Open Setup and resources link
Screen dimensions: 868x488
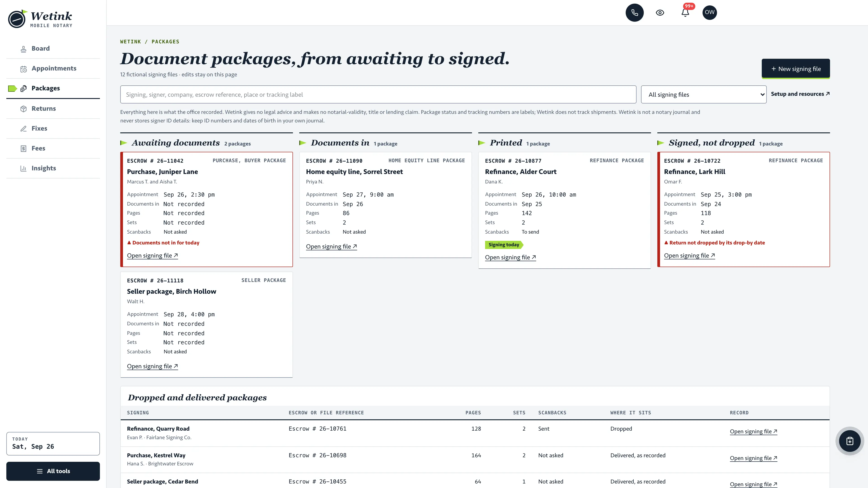800,94
